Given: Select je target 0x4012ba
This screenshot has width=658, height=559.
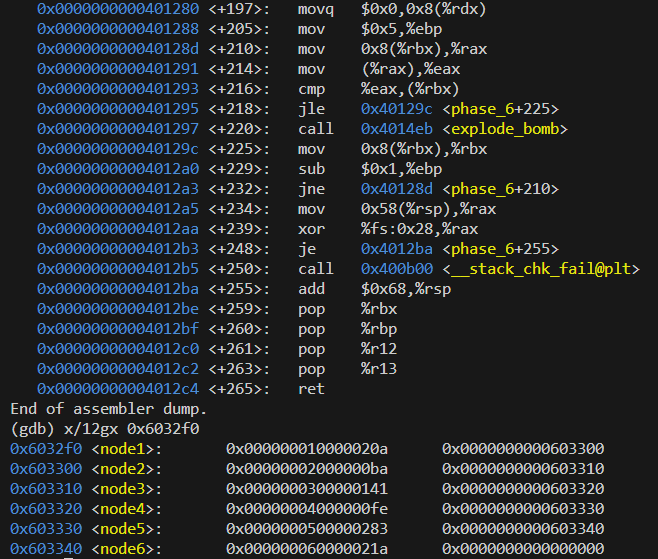Looking at the screenshot, I should coord(397,249).
